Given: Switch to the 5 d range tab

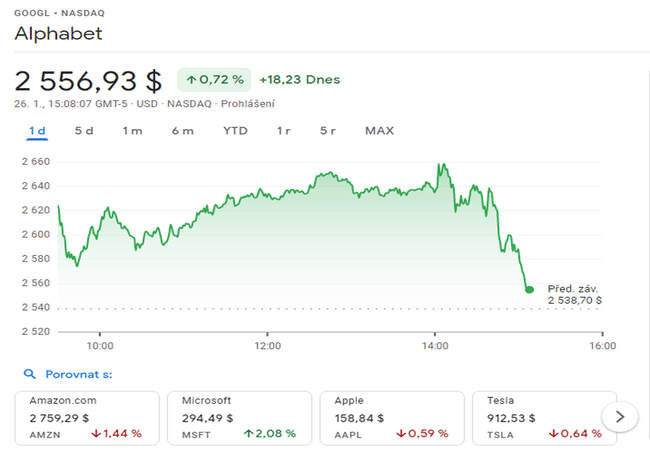Looking at the screenshot, I should [x=84, y=131].
